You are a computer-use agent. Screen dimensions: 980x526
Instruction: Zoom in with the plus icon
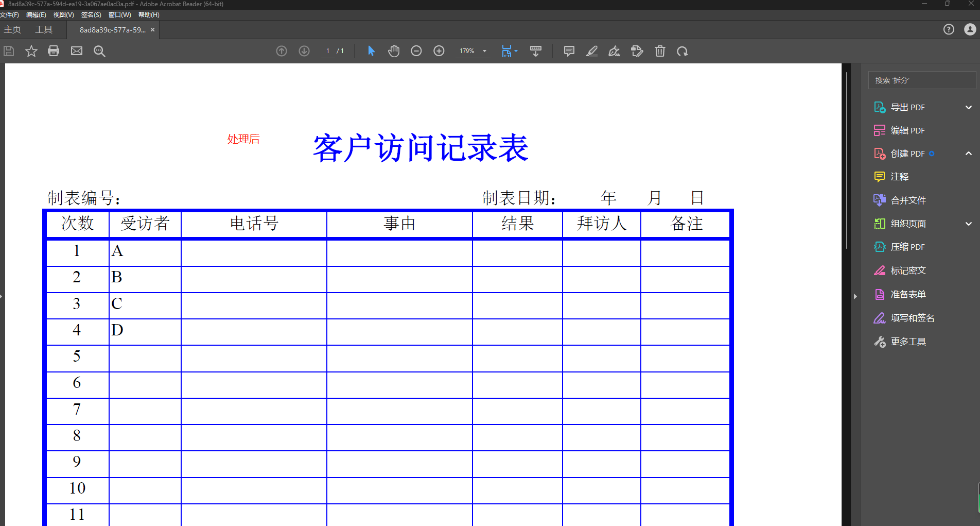[439, 51]
